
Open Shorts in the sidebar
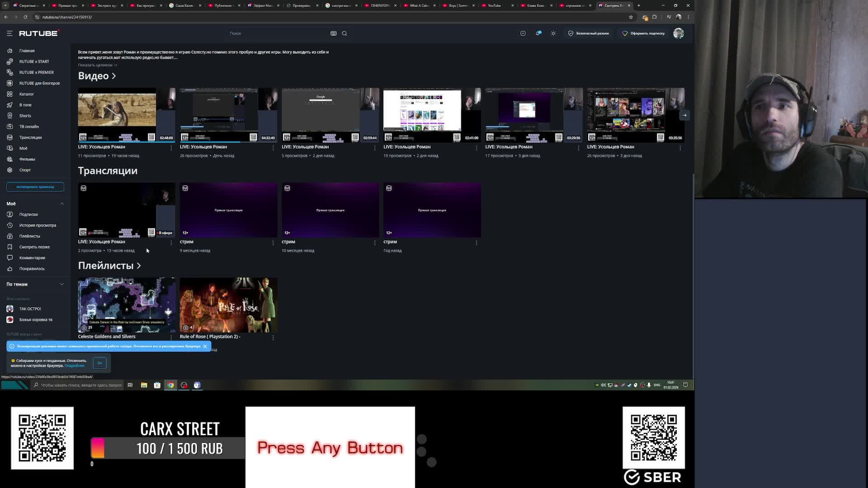pyautogui.click(x=25, y=116)
